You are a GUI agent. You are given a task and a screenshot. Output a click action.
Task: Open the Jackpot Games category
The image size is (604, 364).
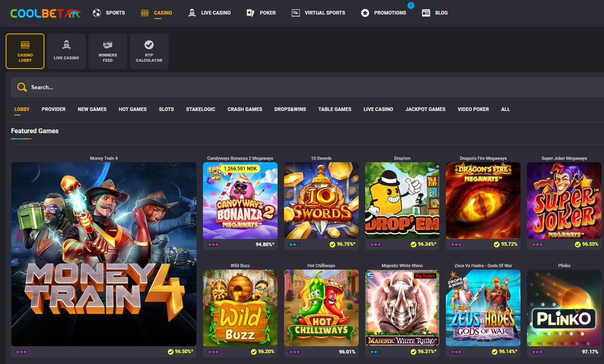click(x=425, y=109)
